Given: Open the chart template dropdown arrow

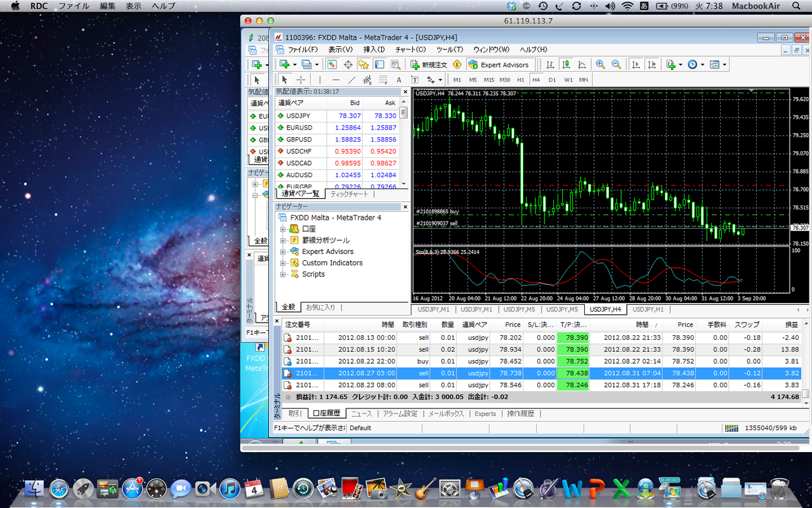Looking at the screenshot, I should (724, 65).
